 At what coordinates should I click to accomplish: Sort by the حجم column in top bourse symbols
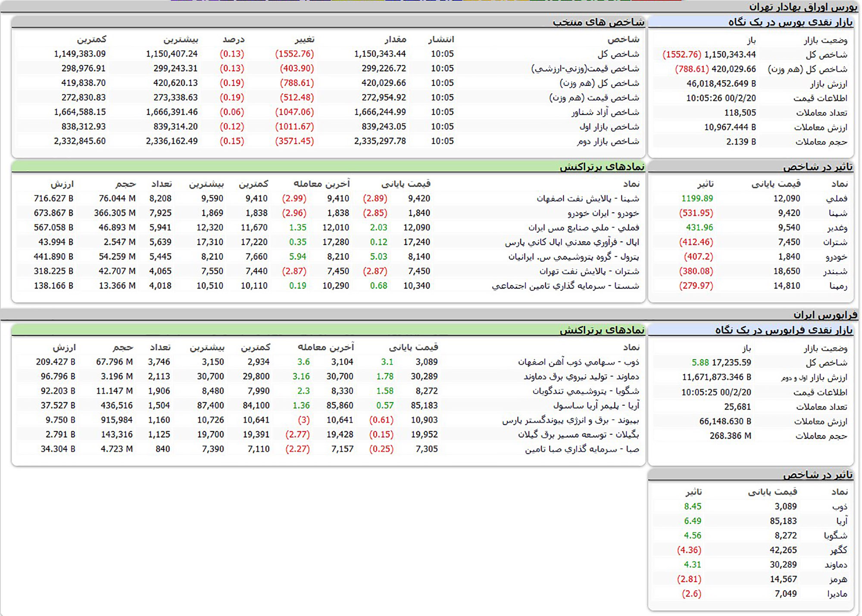pyautogui.click(x=125, y=184)
